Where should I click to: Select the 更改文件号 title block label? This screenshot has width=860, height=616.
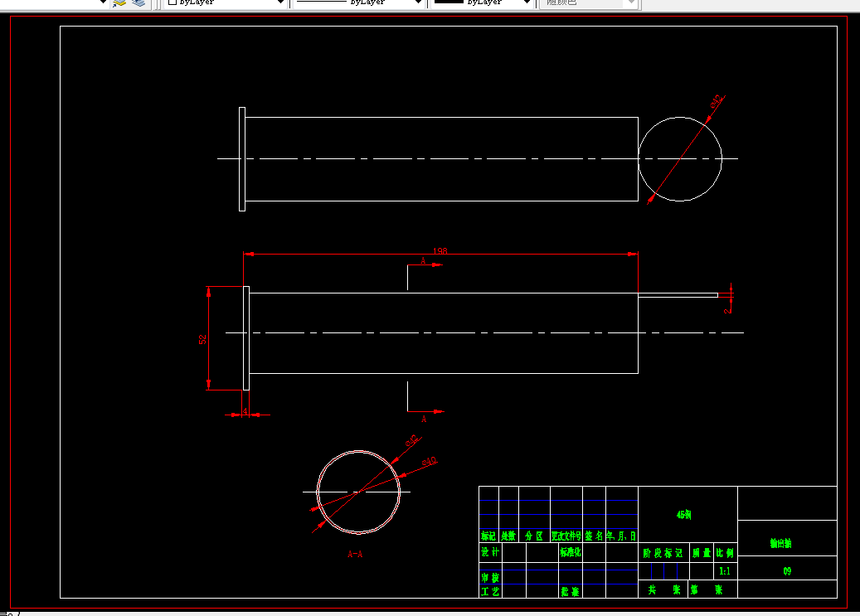tap(566, 536)
